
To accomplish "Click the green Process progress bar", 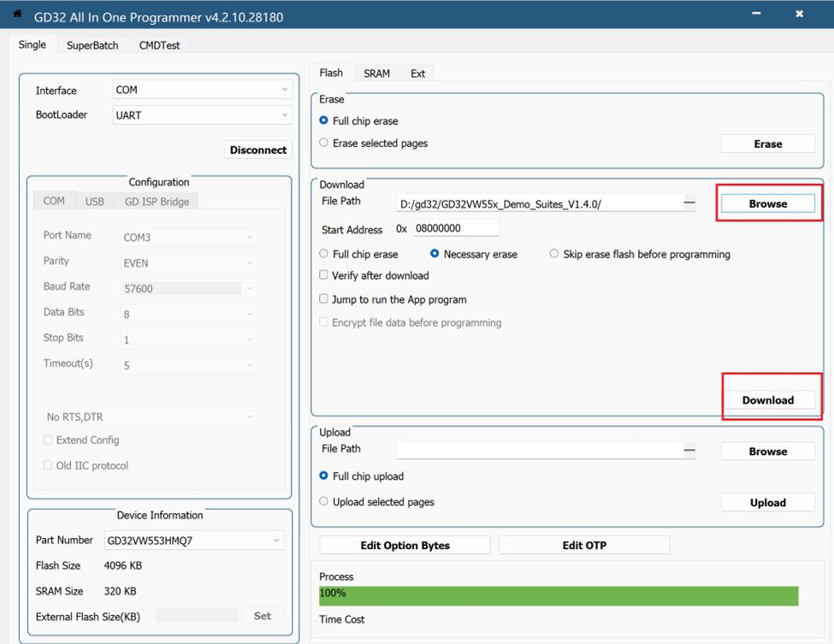I will (x=558, y=595).
